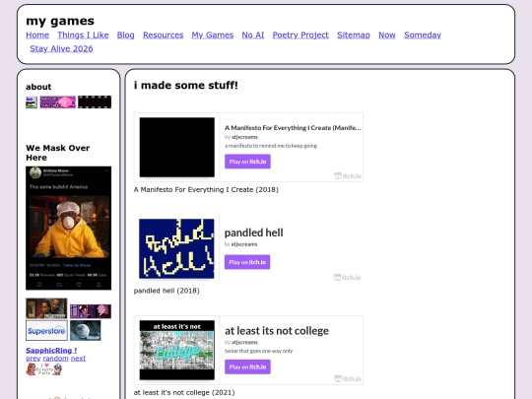The image size is (532, 399).
Task: Go to Things I Like page
Action: [x=83, y=34]
